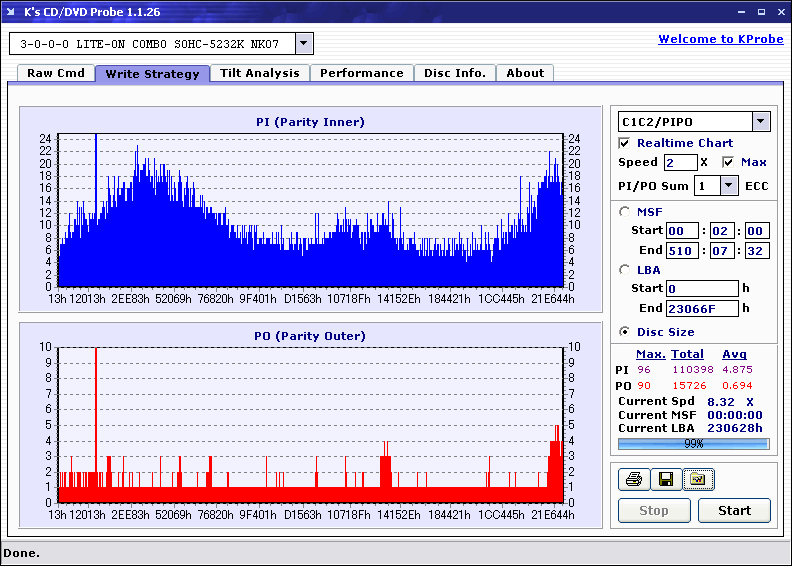Expand the C1C2/PIPO test type dropdown

(x=760, y=122)
